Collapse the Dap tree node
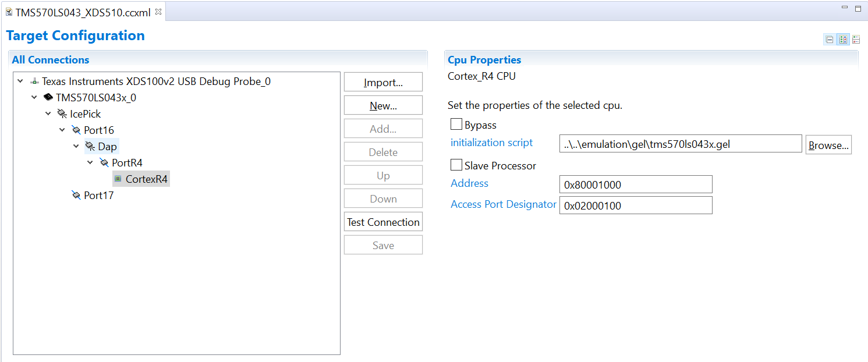The width and height of the screenshot is (868, 362). pyautogui.click(x=76, y=147)
